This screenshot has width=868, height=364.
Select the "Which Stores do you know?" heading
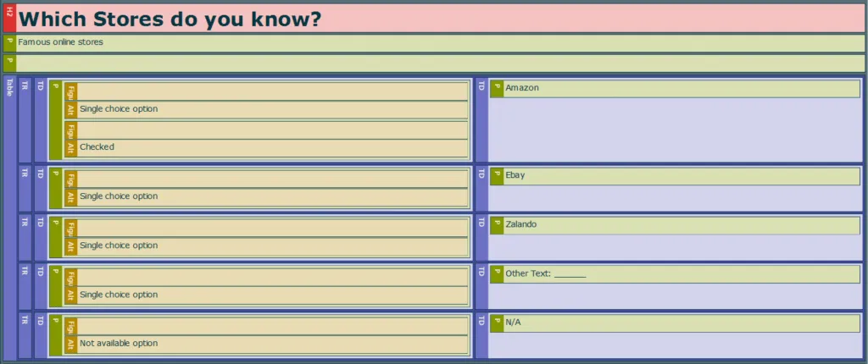point(170,19)
